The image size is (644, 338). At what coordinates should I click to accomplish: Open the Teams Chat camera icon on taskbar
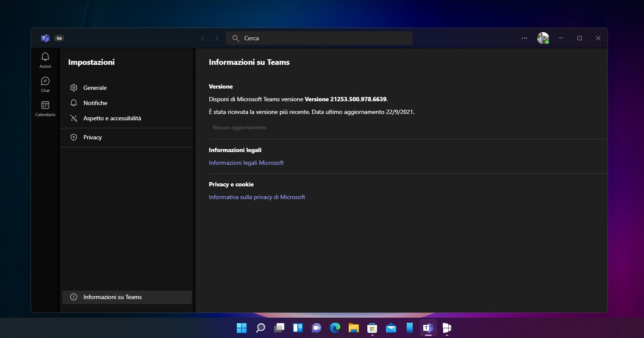[316, 328]
